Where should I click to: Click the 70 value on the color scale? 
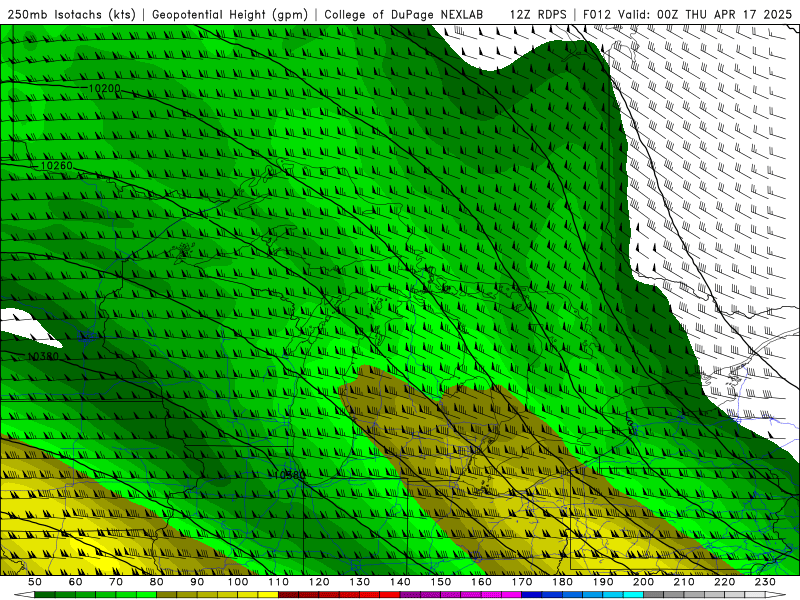(x=116, y=582)
